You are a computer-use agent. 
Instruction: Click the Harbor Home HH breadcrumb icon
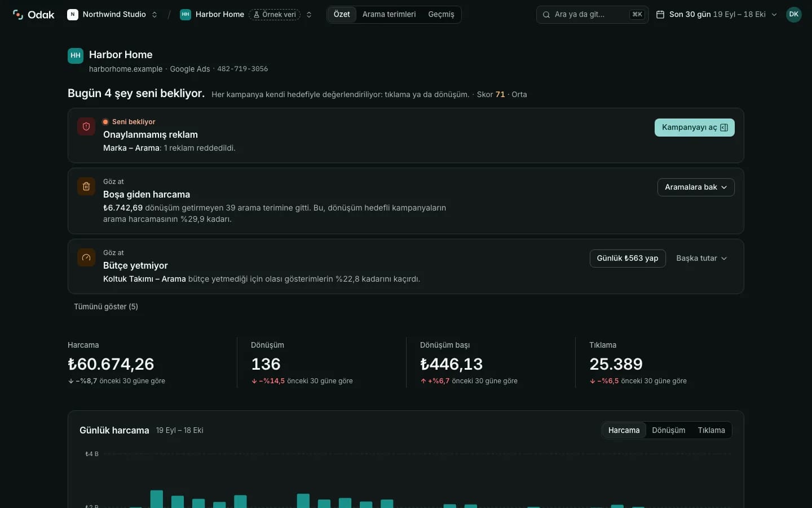pyautogui.click(x=186, y=15)
